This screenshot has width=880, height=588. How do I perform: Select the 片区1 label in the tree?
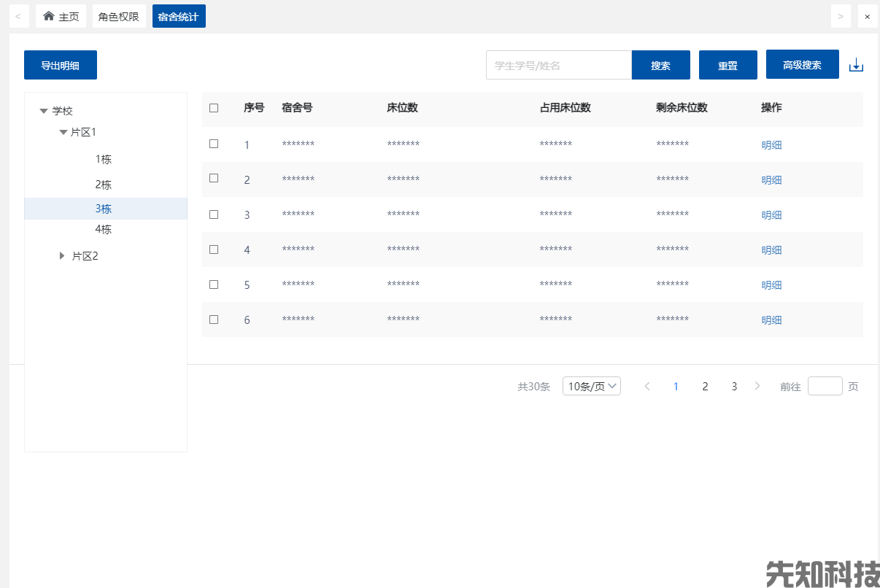(x=84, y=132)
